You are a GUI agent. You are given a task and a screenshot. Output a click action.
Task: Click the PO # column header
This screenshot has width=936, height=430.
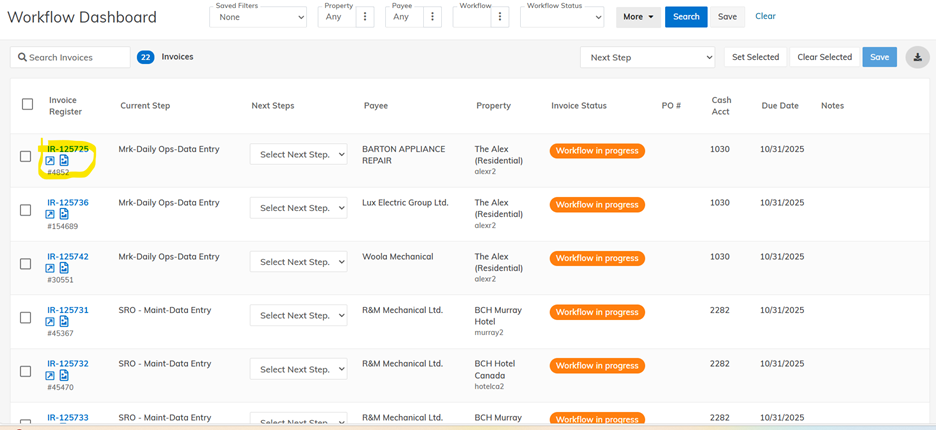[x=672, y=106]
